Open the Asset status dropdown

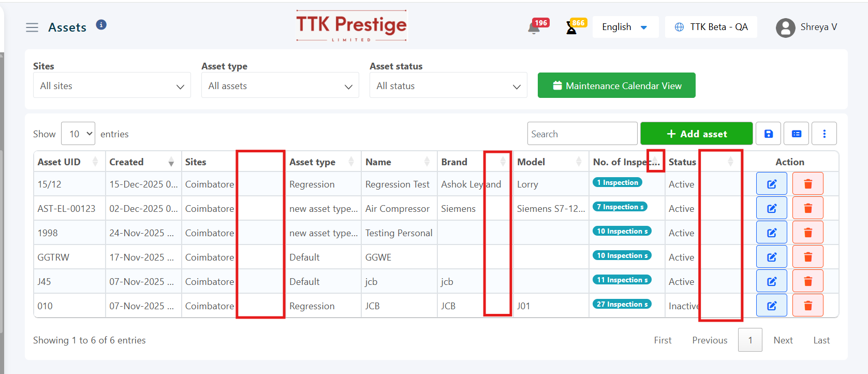pos(448,85)
